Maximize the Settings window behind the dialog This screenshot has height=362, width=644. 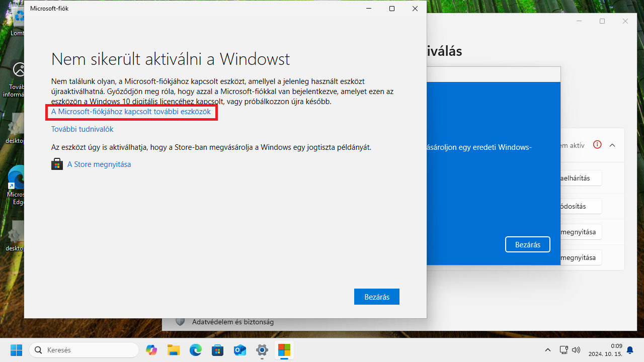(602, 21)
